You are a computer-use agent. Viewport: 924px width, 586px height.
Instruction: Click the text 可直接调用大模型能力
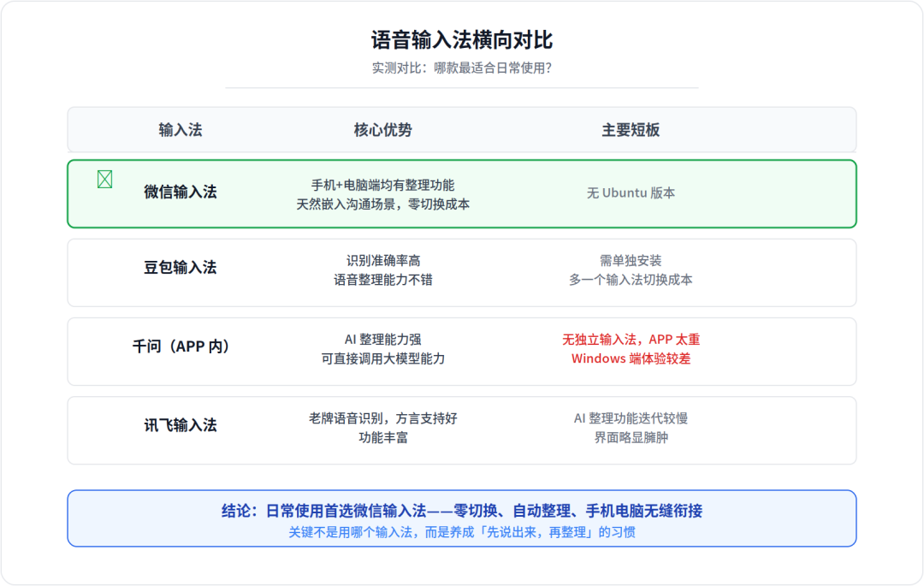pos(383,358)
